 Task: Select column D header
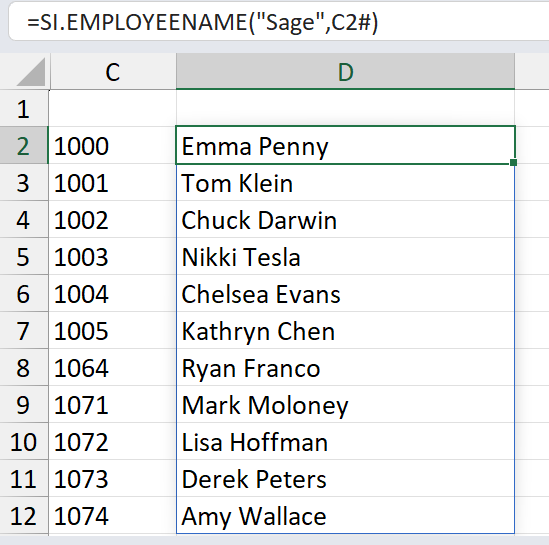pos(346,72)
